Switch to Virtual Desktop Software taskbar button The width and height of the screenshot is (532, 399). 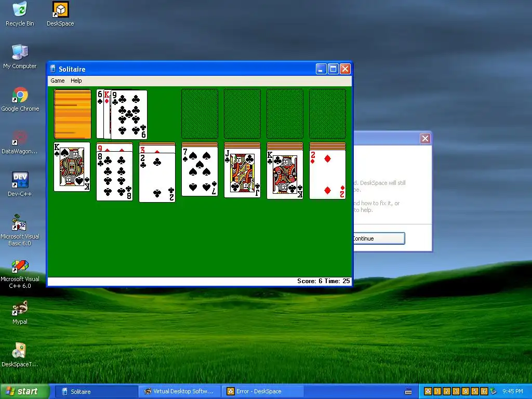coord(179,392)
